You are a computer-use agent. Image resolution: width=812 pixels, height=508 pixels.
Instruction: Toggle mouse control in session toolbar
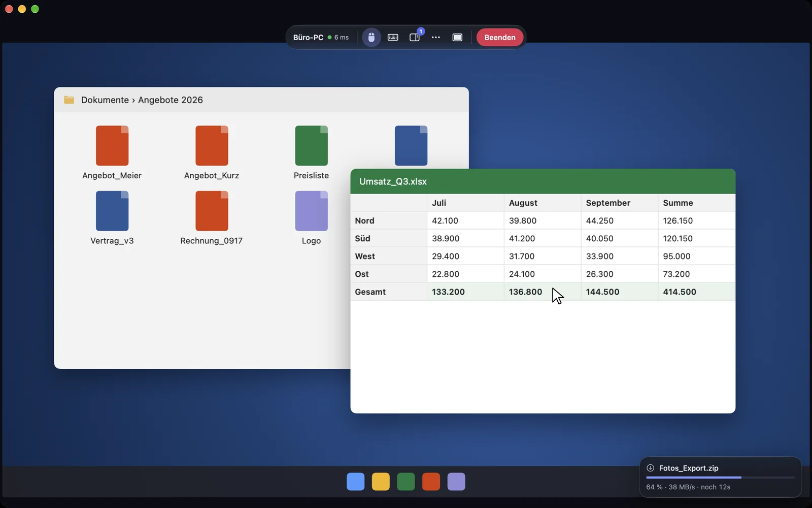(371, 37)
